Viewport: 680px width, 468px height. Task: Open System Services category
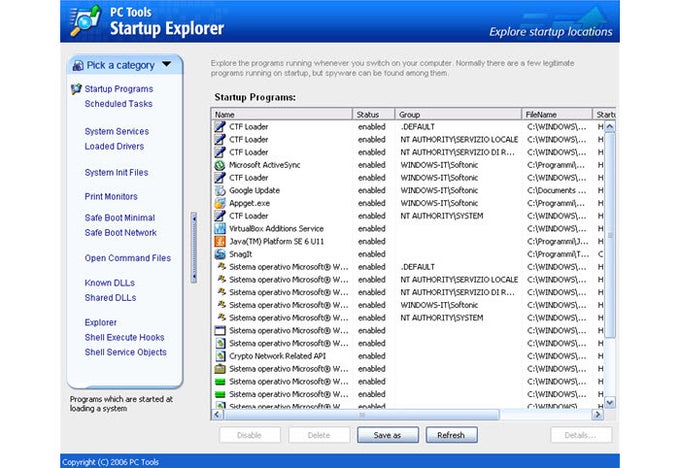point(117,131)
